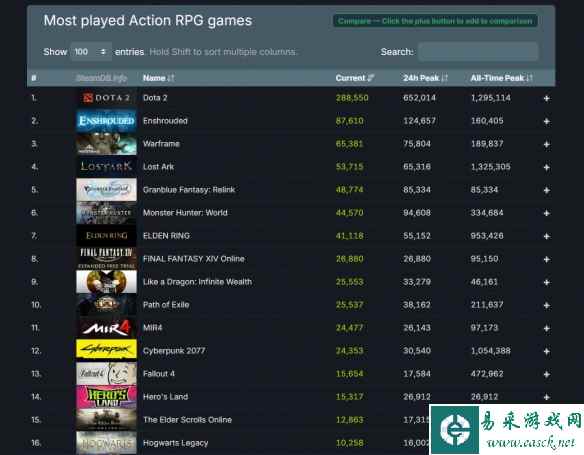Add Dota 2 to comparison with plus icon
Screen dimensions: 584x455
point(546,98)
